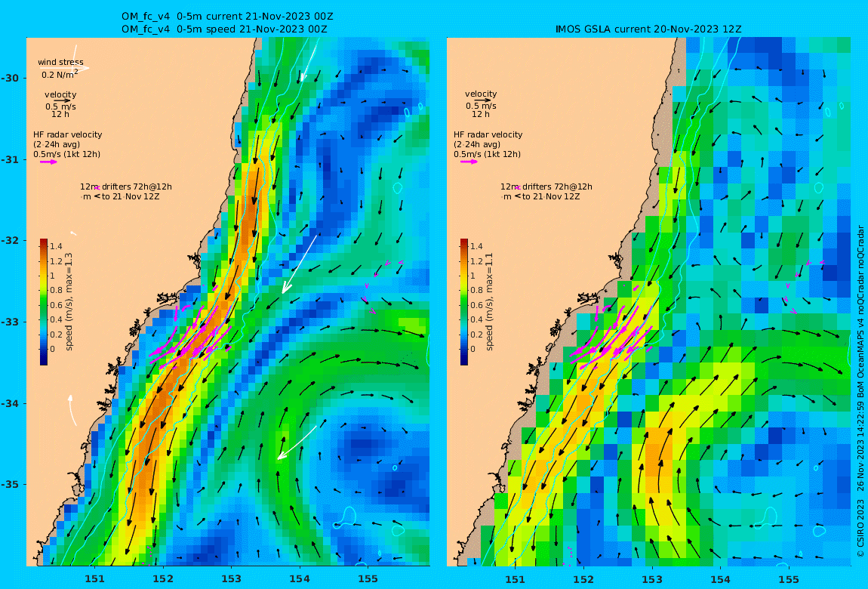
Task: Click '12 h' under velocity, right map
Action: pyautogui.click(x=481, y=114)
